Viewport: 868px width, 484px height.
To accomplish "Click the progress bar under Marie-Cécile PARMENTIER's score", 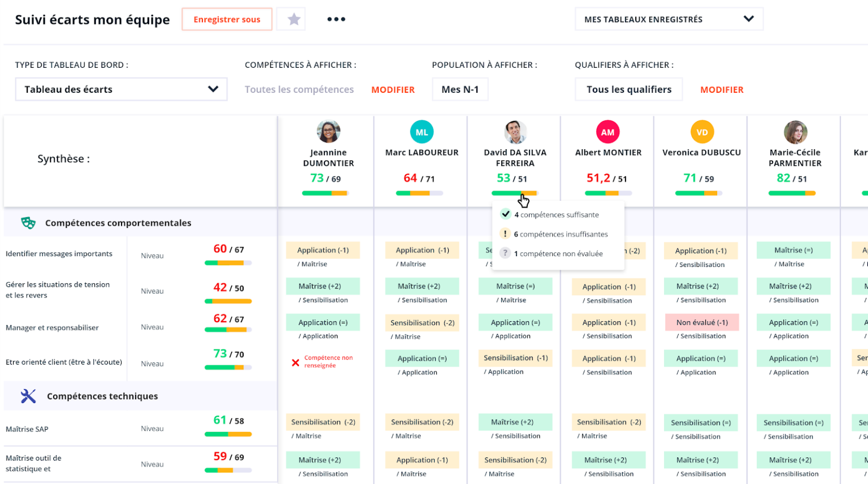I will (x=792, y=193).
